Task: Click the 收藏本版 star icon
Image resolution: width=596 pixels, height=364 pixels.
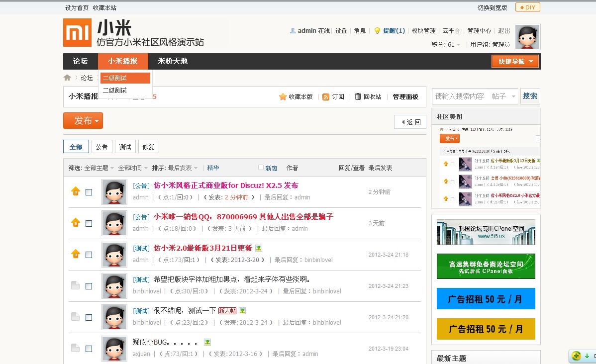Action: [283, 97]
